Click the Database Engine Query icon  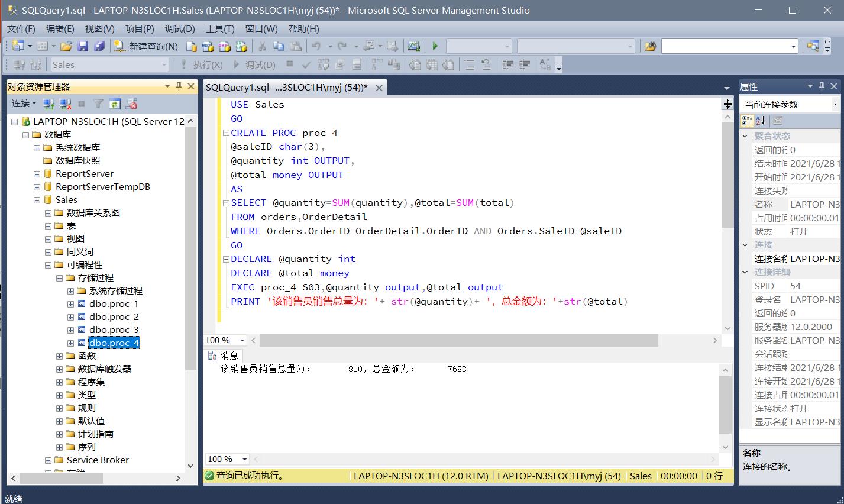pos(191,46)
